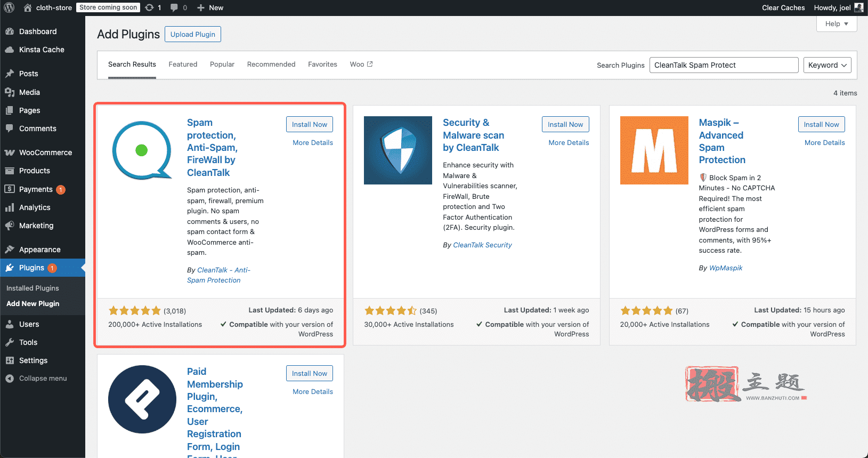Click the updates refresh icon
Viewport: 868px width, 458px height.
[149, 7]
